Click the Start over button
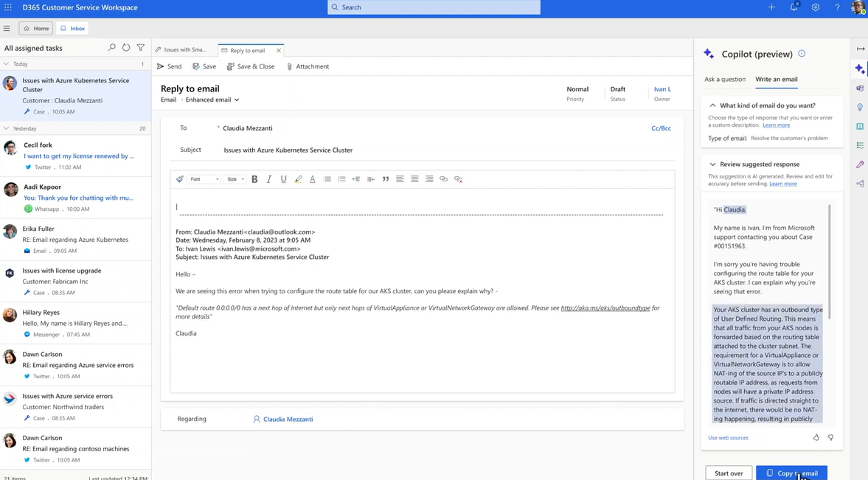 (x=729, y=473)
